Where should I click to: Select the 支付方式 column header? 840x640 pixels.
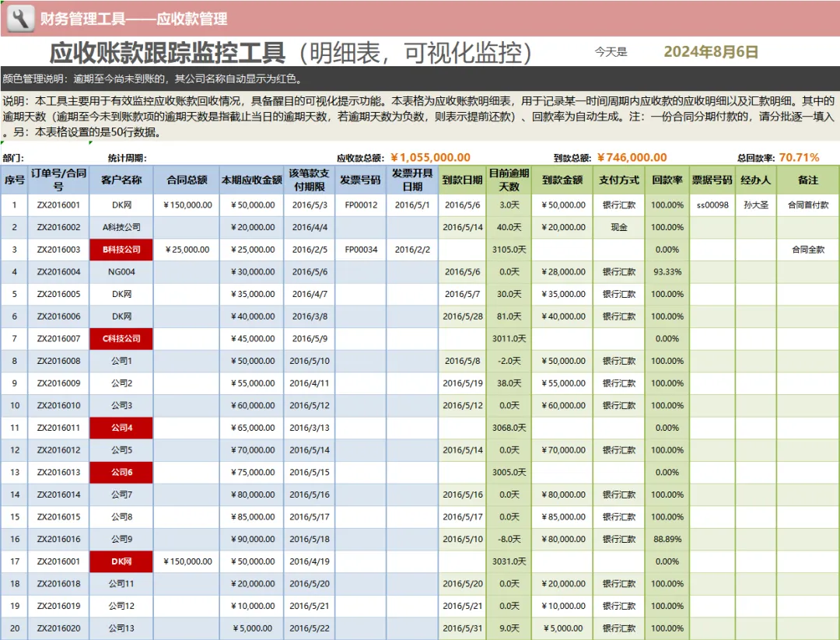[x=619, y=180]
